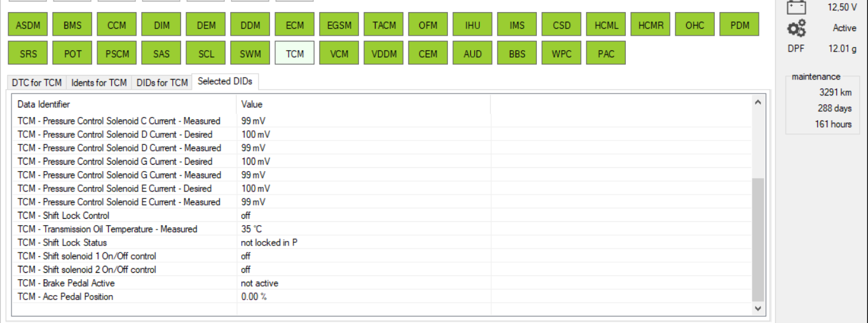Viewport: 868px width, 323px height.
Task: Open the PDM module
Action: tap(740, 26)
